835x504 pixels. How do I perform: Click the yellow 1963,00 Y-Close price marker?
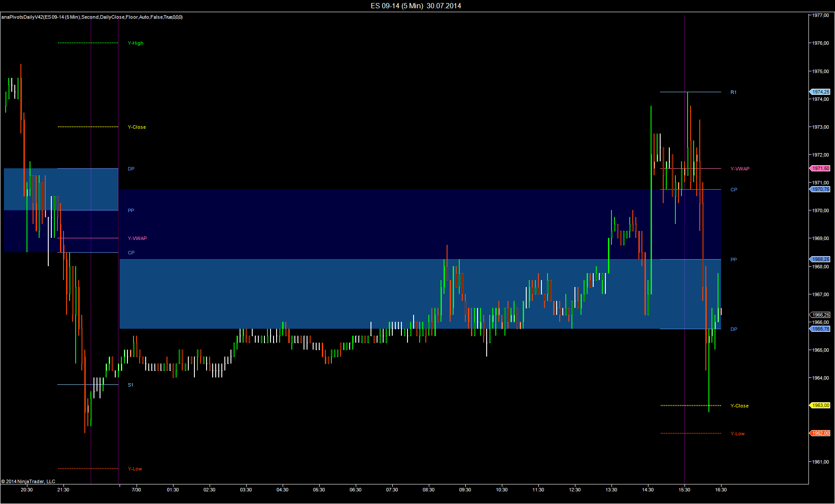pos(820,405)
